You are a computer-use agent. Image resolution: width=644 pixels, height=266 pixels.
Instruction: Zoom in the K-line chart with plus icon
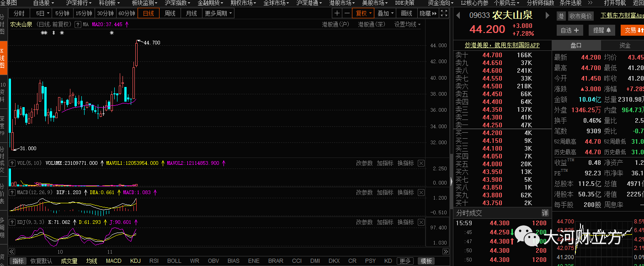tap(337, 13)
